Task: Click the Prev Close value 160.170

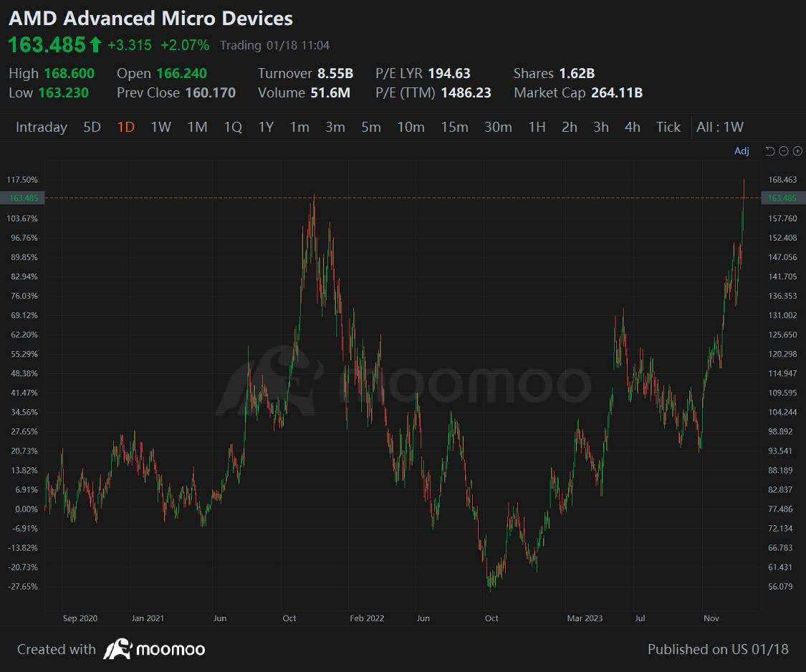Action: click(210, 93)
